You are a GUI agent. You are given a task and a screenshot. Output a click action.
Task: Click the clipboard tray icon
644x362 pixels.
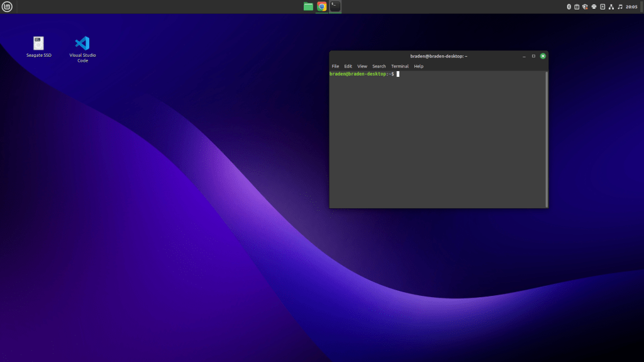coord(577,7)
